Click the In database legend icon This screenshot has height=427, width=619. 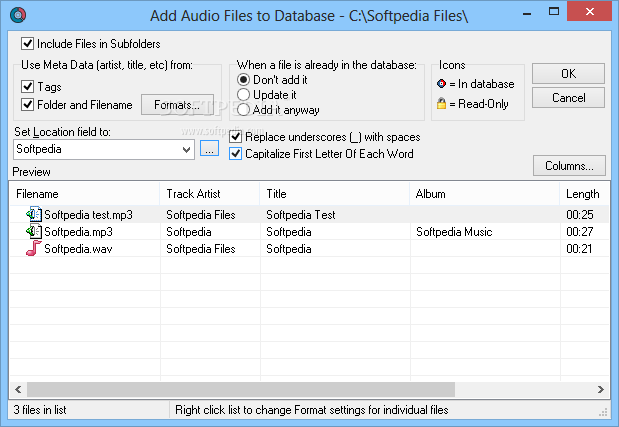click(441, 84)
